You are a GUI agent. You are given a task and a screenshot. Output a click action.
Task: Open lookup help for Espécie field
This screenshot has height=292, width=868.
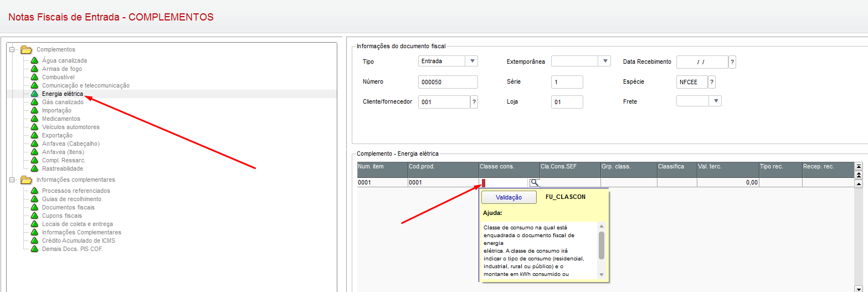coord(712,82)
